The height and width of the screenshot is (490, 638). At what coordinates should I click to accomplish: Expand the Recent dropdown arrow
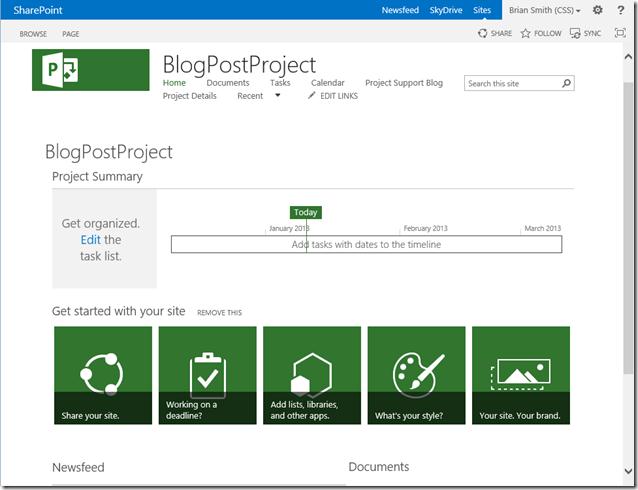pyautogui.click(x=277, y=95)
